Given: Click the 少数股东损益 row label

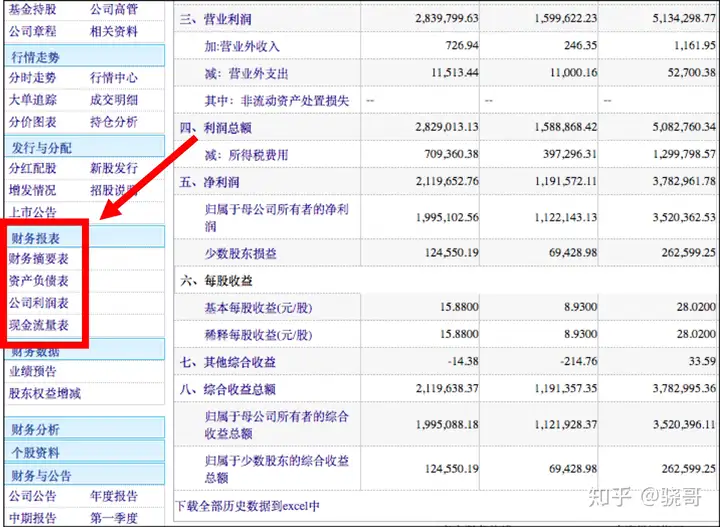Looking at the screenshot, I should click(240, 253).
